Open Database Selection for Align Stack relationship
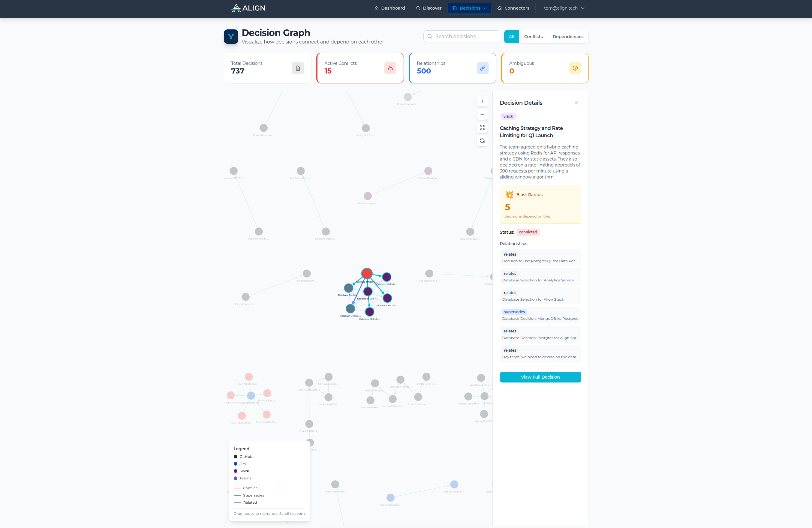This screenshot has height=528, width=812. 540,296
